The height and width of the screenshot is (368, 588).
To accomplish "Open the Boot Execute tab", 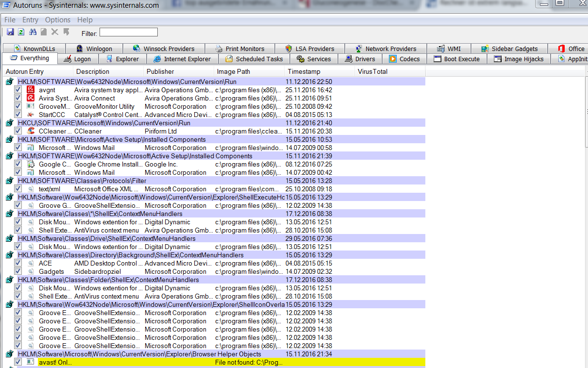I will tap(456, 59).
